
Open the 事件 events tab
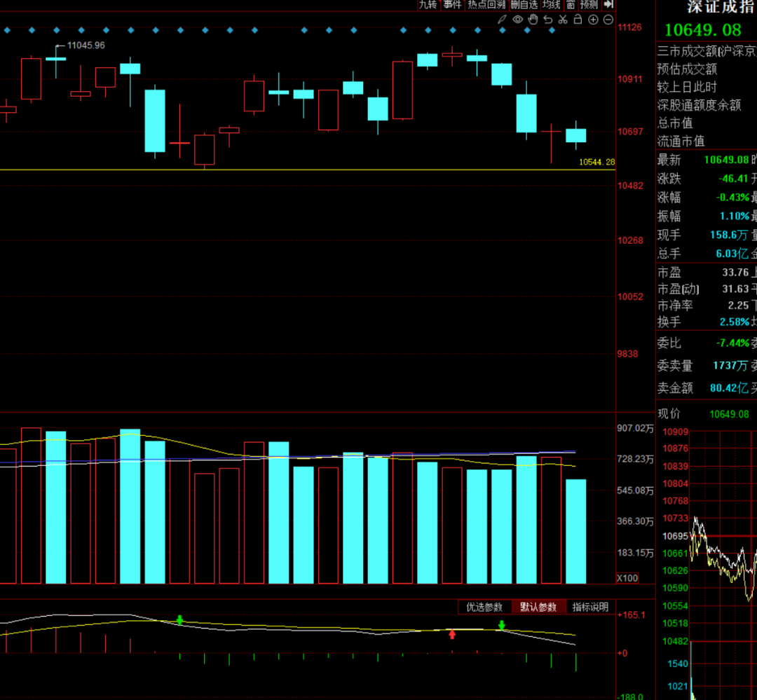click(453, 4)
